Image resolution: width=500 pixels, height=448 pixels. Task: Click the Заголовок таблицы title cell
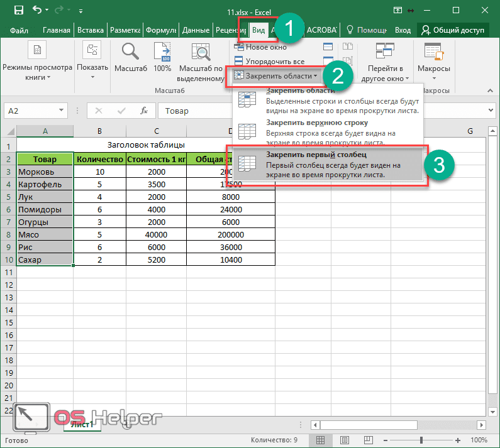(146, 145)
